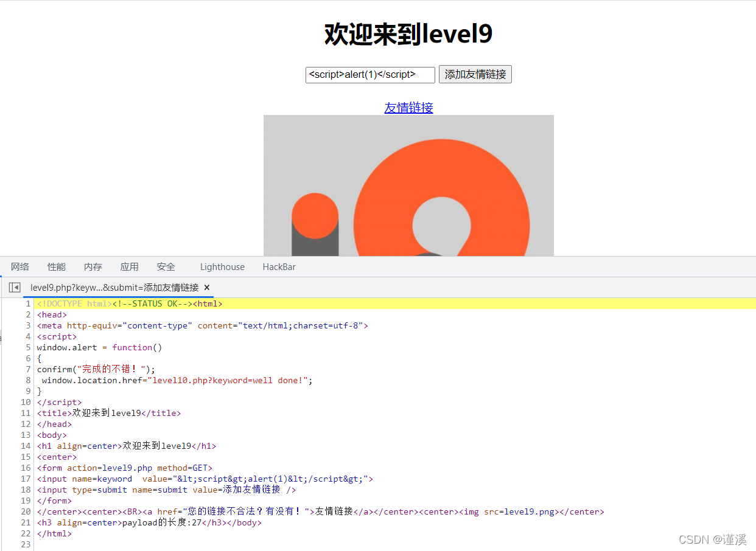Click the level9 orange logo image
The height and width of the screenshot is (551, 756).
[408, 185]
